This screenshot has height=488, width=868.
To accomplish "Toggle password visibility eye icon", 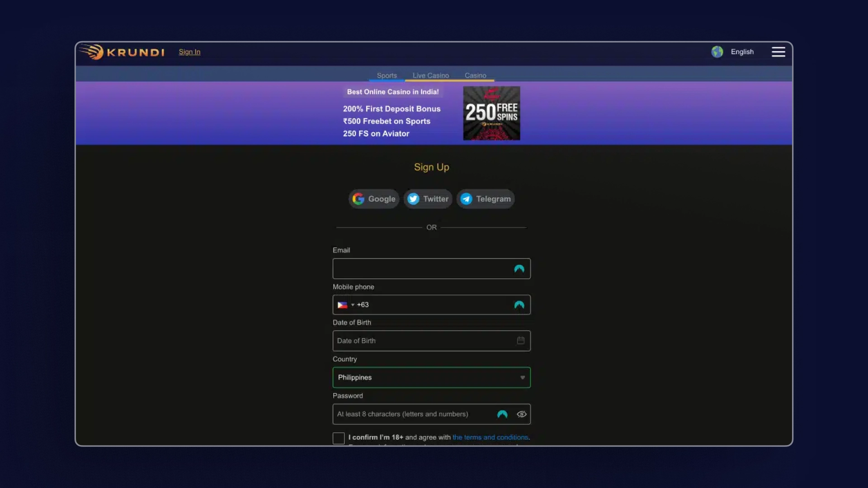I will tap(522, 414).
